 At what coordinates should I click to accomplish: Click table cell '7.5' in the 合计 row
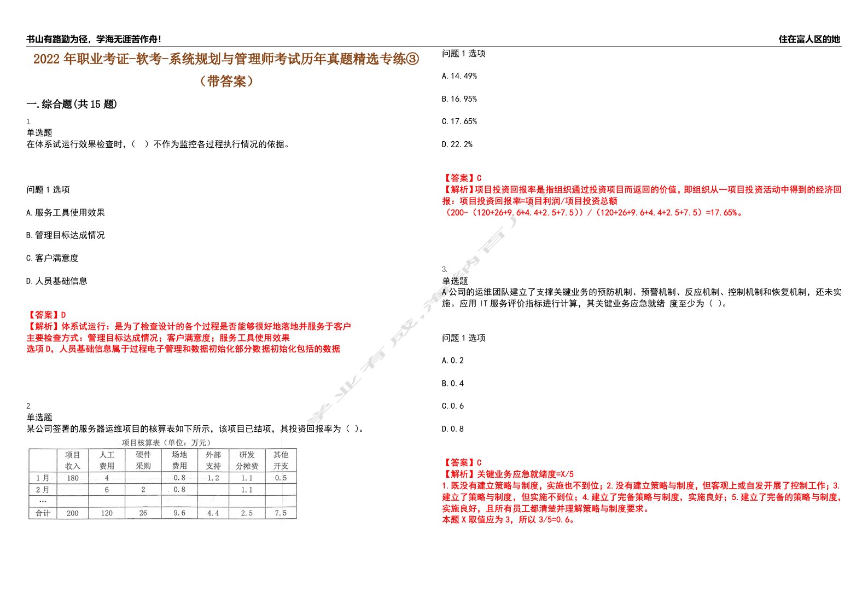click(x=281, y=513)
